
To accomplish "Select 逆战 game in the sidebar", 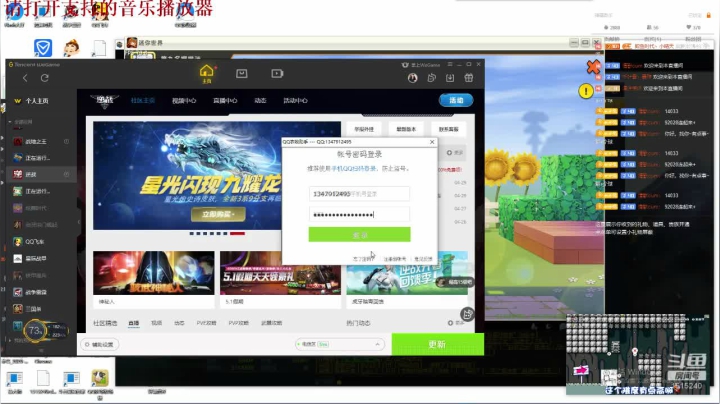I will click(31, 174).
